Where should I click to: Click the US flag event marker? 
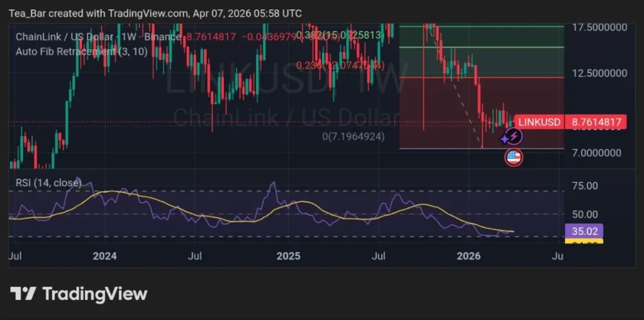click(513, 158)
